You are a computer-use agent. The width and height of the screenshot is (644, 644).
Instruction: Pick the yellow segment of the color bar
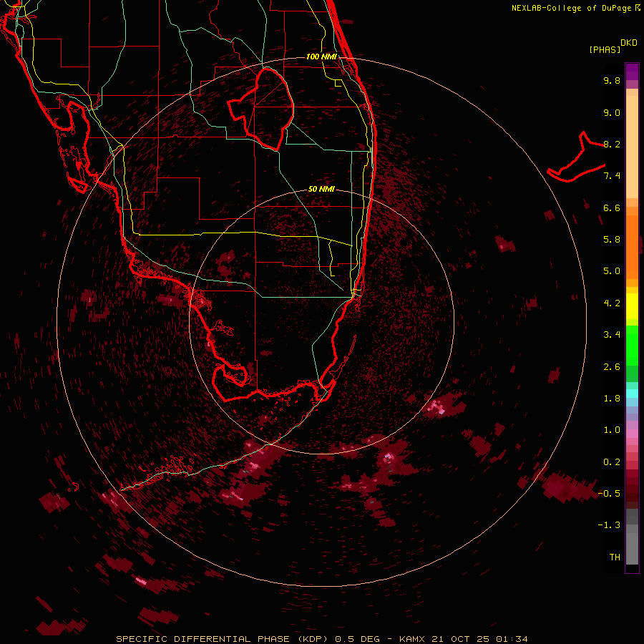632,306
